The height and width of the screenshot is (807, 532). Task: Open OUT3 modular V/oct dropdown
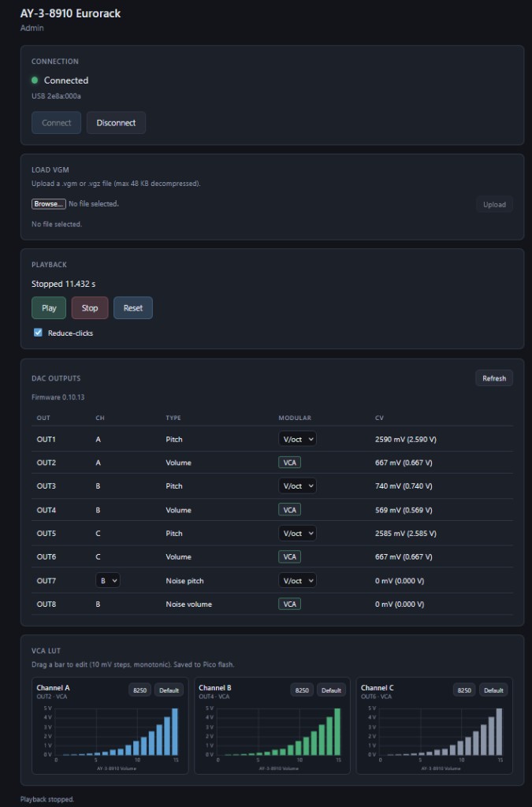[297, 485]
